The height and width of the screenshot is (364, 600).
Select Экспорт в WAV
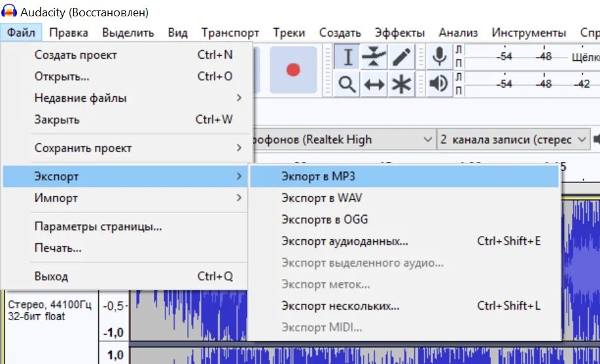point(404,197)
